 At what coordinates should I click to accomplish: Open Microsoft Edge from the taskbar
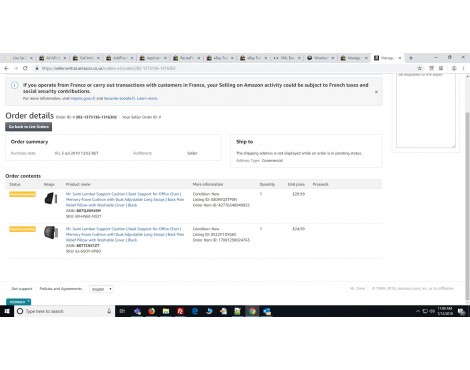[x=195, y=311]
